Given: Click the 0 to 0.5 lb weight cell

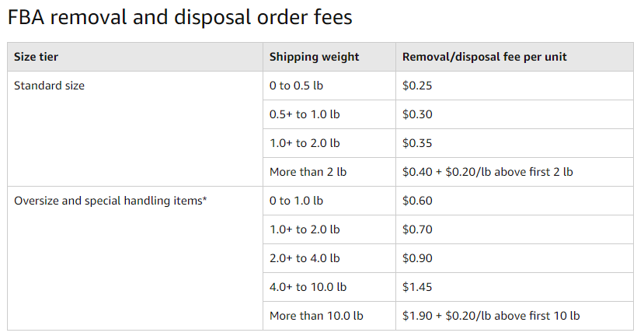Looking at the screenshot, I should 296,86.
